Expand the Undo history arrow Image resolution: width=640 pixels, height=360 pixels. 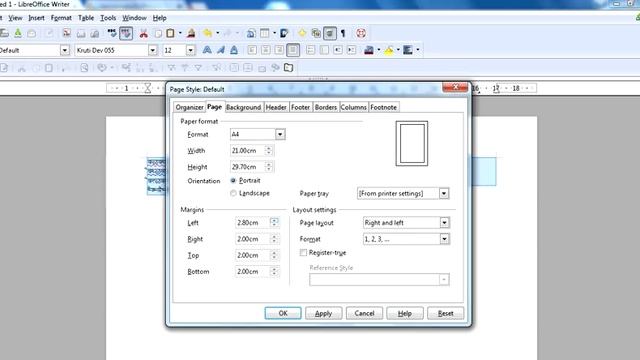tap(218, 33)
